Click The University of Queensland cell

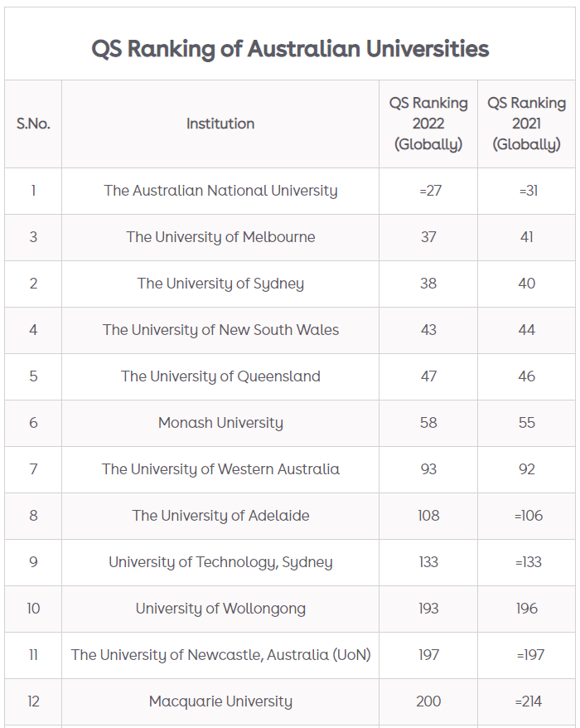(220, 376)
